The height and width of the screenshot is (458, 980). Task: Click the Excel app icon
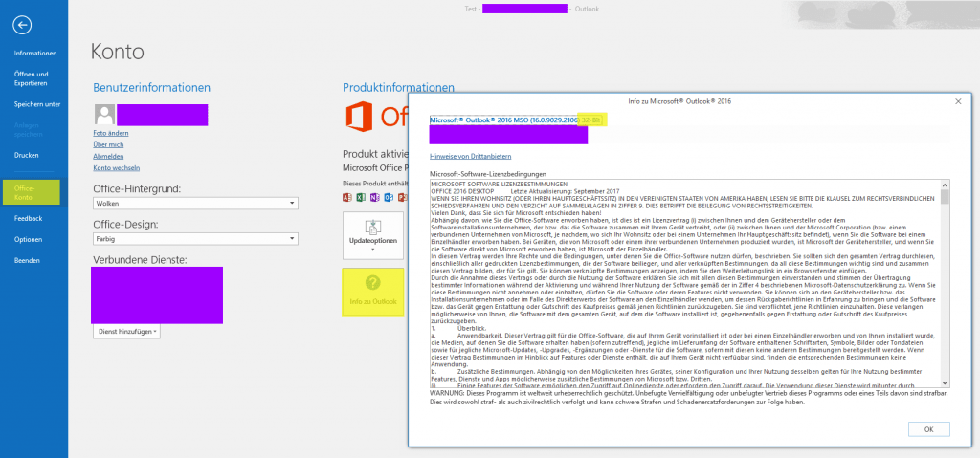tap(361, 198)
